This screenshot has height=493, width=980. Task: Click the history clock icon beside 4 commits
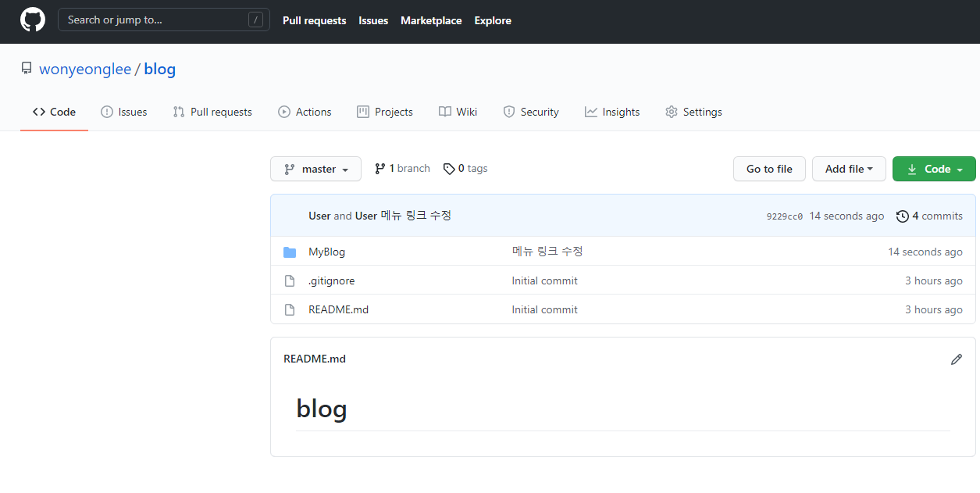click(903, 216)
